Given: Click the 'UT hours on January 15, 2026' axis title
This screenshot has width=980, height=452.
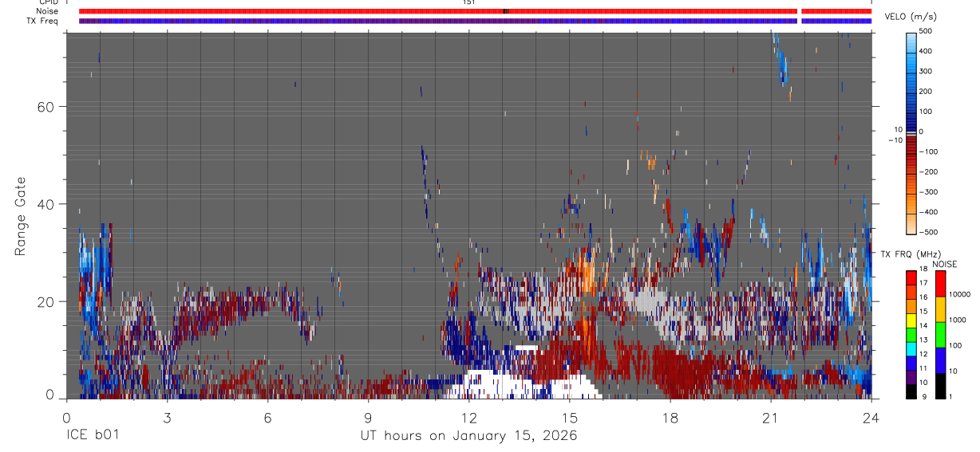Looking at the screenshot, I should (x=468, y=436).
